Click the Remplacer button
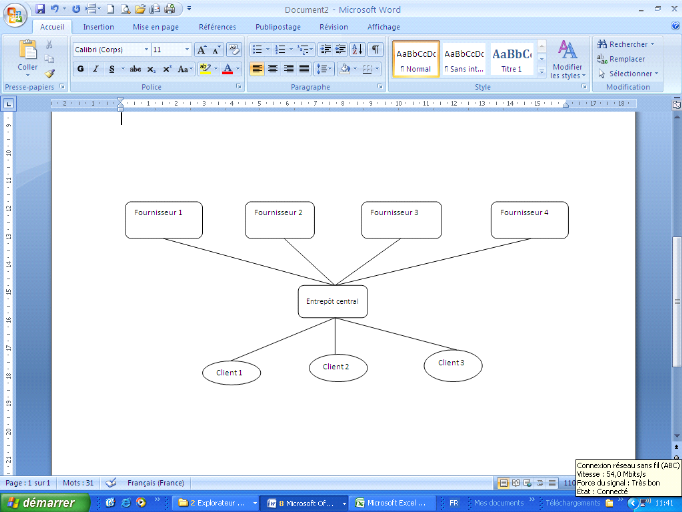Image resolution: width=682 pixels, height=512 pixels. (x=621, y=59)
